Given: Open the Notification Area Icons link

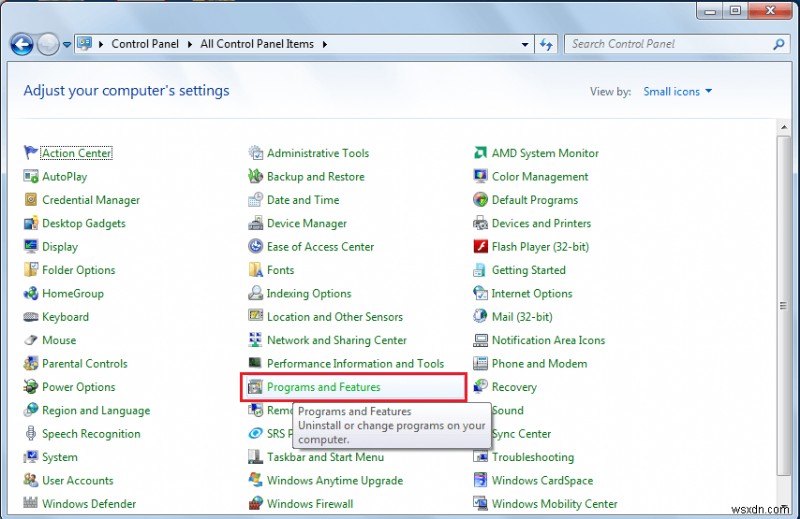Looking at the screenshot, I should 548,340.
